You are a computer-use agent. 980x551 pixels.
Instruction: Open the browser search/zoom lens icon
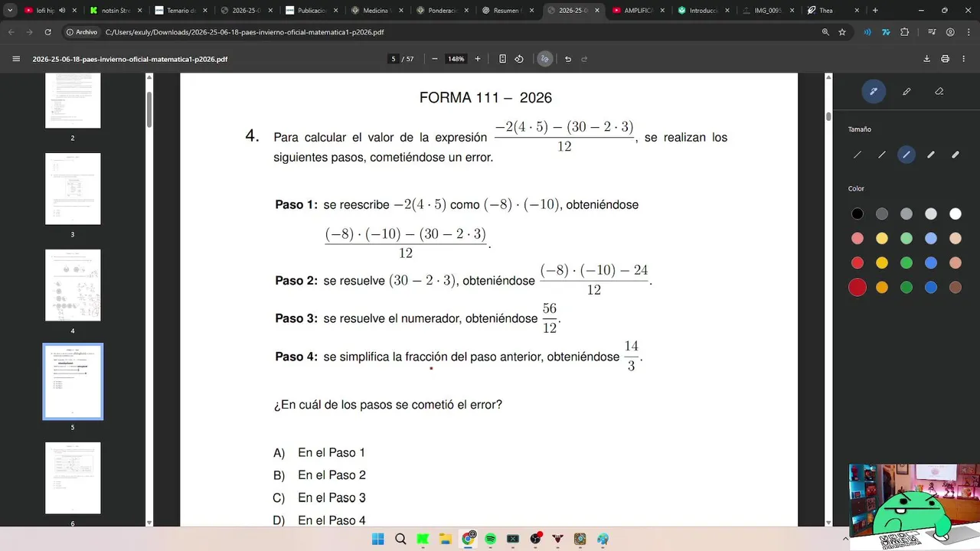[825, 32]
